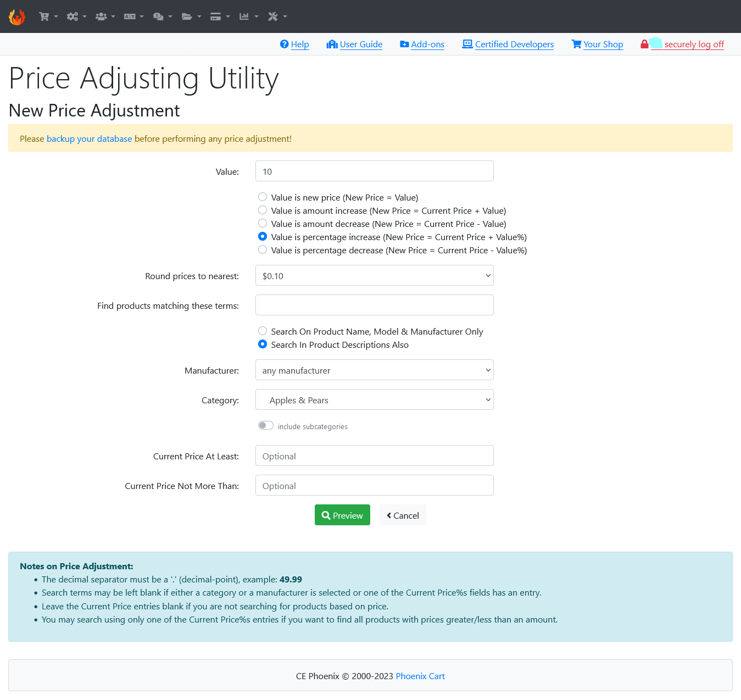
Task: Expand the Round prices to nearest dropdown
Action: click(375, 275)
